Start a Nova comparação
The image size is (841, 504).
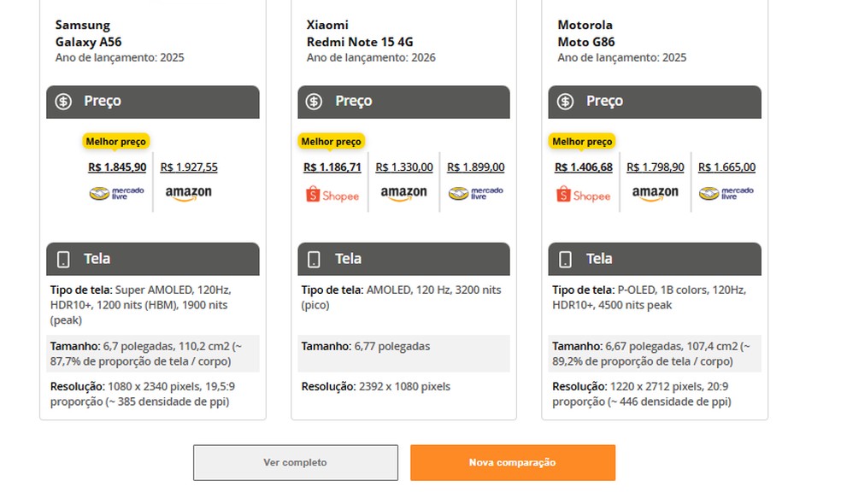click(x=513, y=462)
